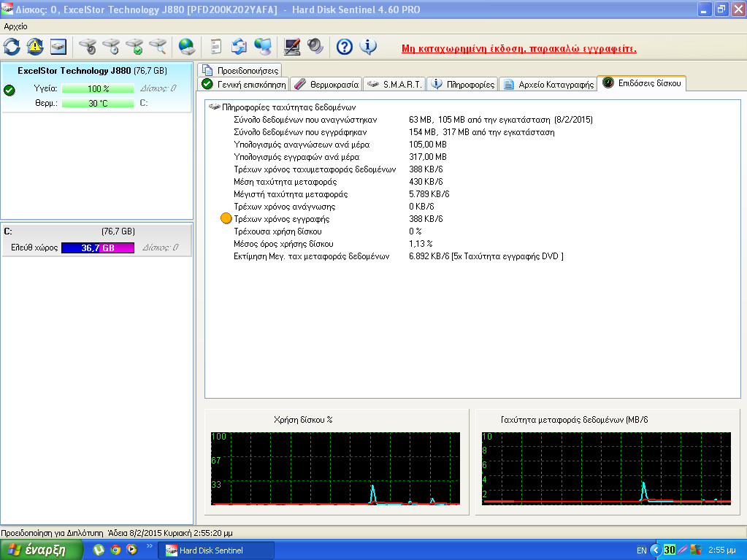Click the data transfer speed MB/δ graph

606,469
